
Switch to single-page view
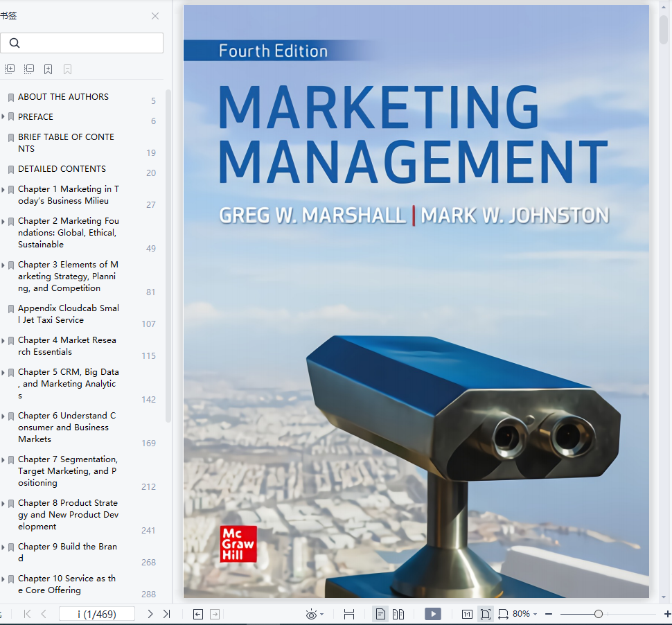tap(380, 615)
